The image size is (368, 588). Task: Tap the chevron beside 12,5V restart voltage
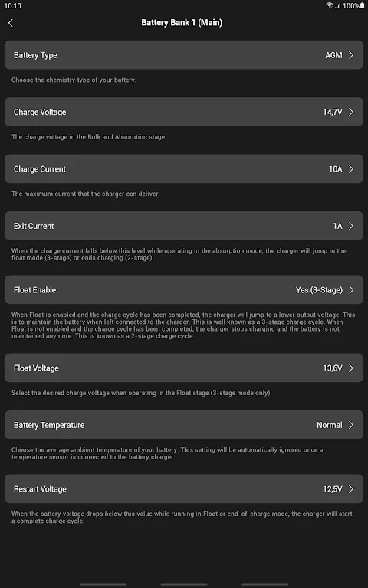(x=351, y=489)
